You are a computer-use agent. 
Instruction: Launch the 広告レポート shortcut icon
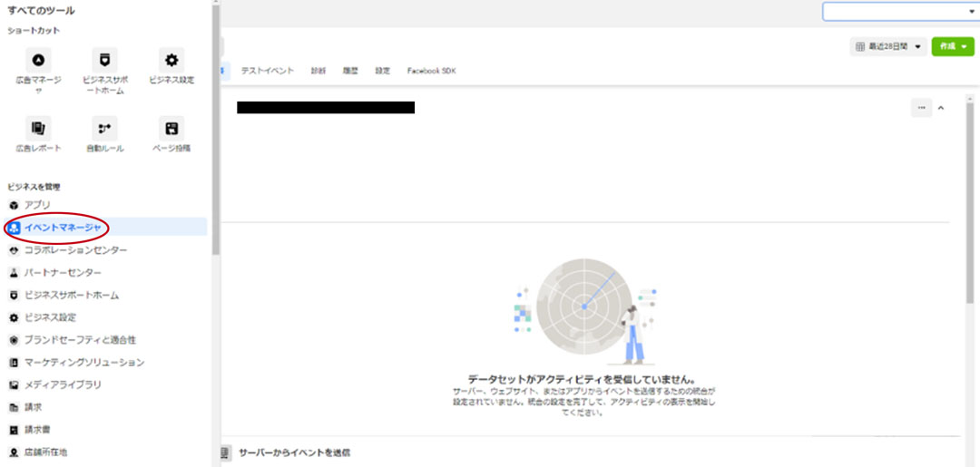click(x=38, y=128)
